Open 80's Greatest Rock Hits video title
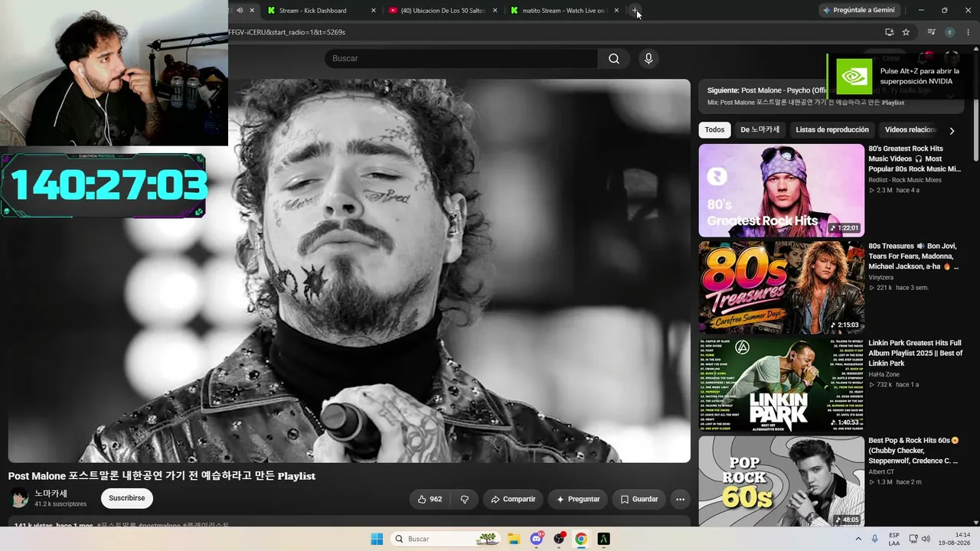Viewport: 980px width, 551px height. coord(914,158)
